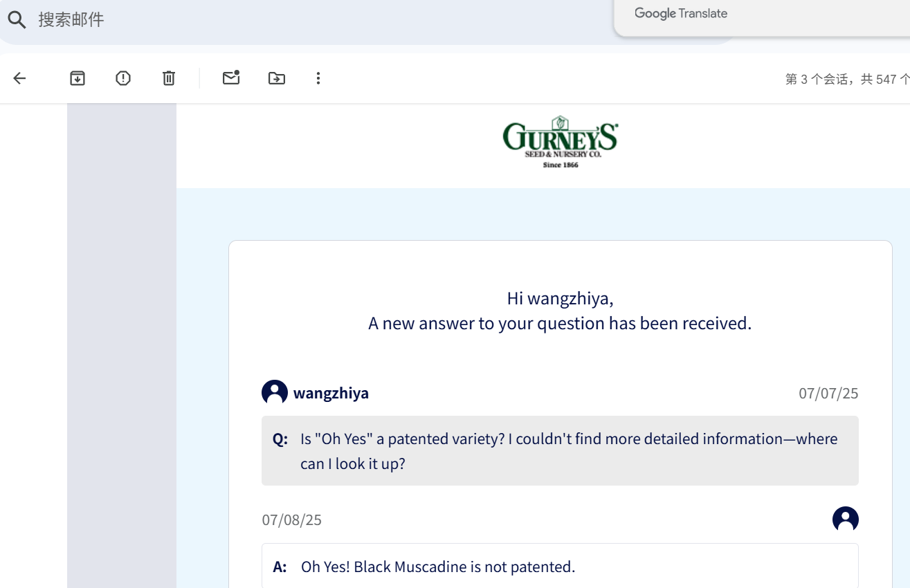Click the question text about "Oh Yes"
The height and width of the screenshot is (588, 910).
pos(569,451)
